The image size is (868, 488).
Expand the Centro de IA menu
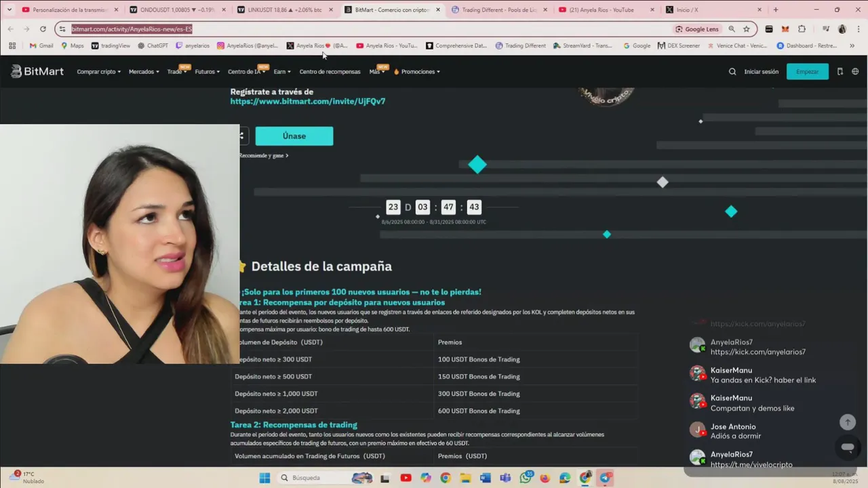pos(246,72)
